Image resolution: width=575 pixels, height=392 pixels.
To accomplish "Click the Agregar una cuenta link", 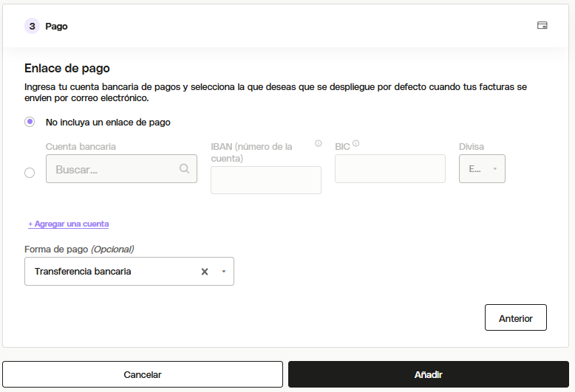I will (x=69, y=224).
